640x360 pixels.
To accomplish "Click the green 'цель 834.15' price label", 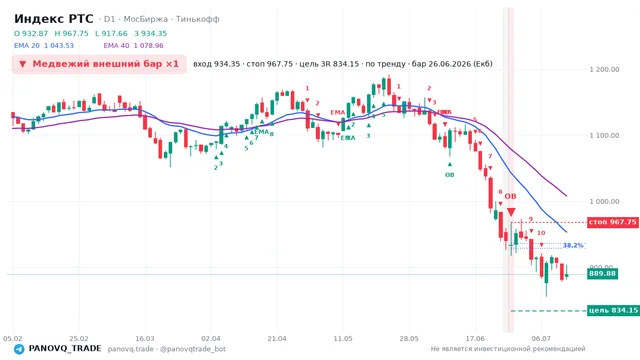I will click(613, 311).
